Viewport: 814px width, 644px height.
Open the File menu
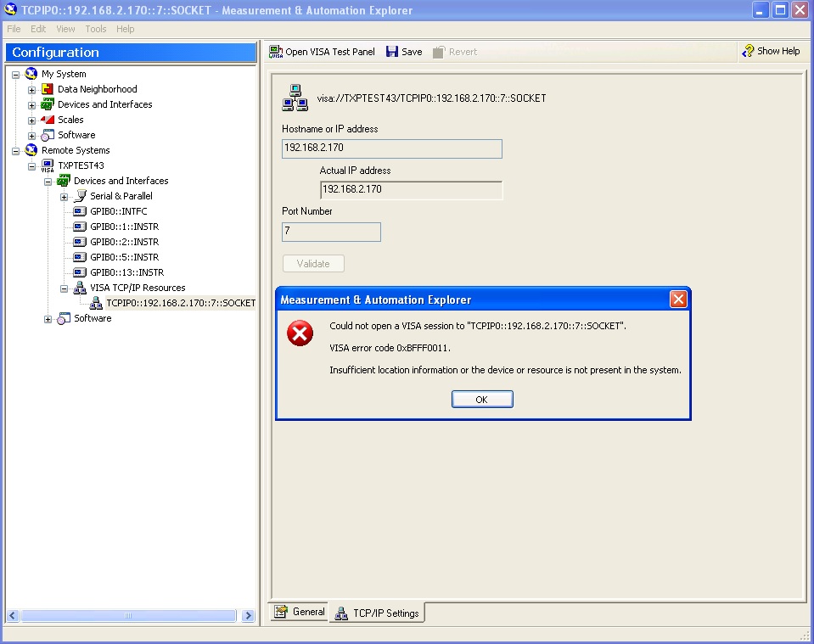coord(14,29)
